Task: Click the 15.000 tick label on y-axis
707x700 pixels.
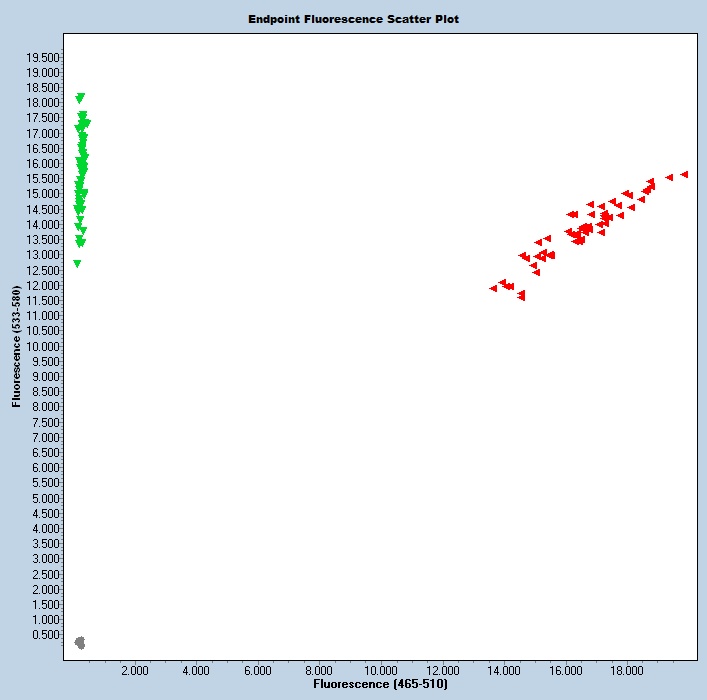Action: coord(40,194)
